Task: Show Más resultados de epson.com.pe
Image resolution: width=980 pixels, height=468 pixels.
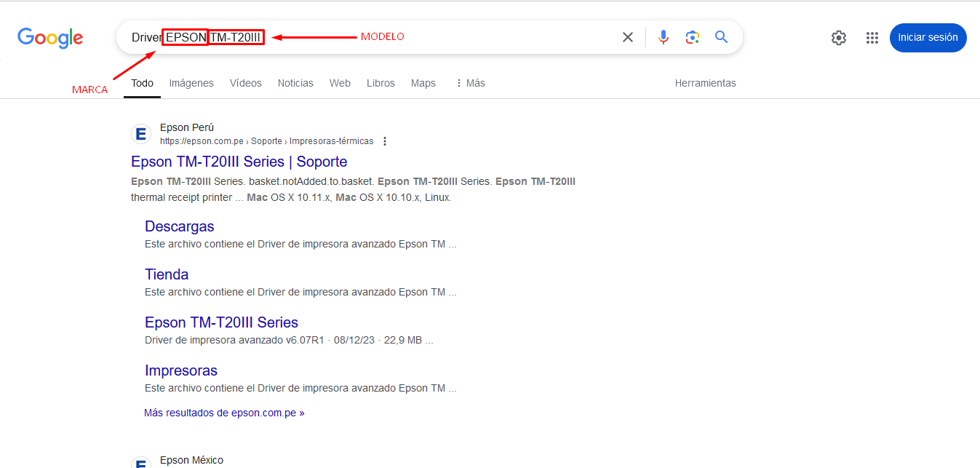Action: tap(224, 413)
